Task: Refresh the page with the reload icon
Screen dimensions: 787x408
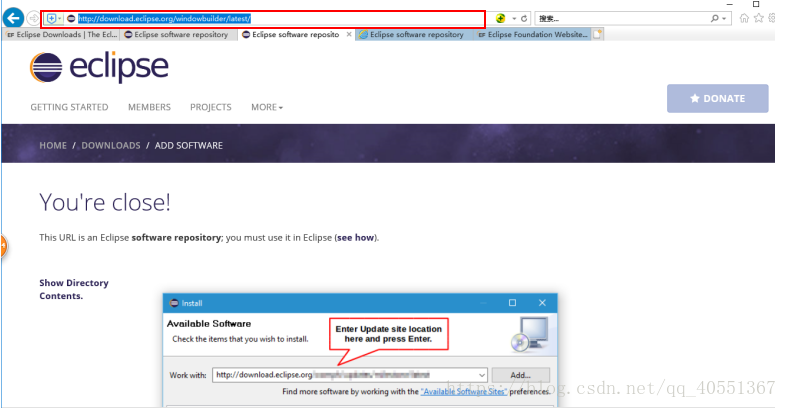Action: click(524, 19)
